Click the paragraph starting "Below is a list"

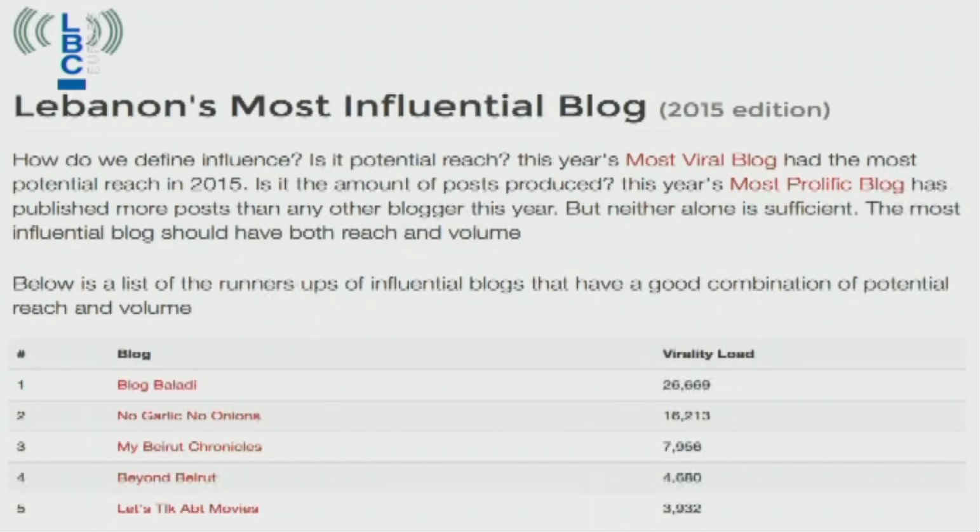(480, 295)
